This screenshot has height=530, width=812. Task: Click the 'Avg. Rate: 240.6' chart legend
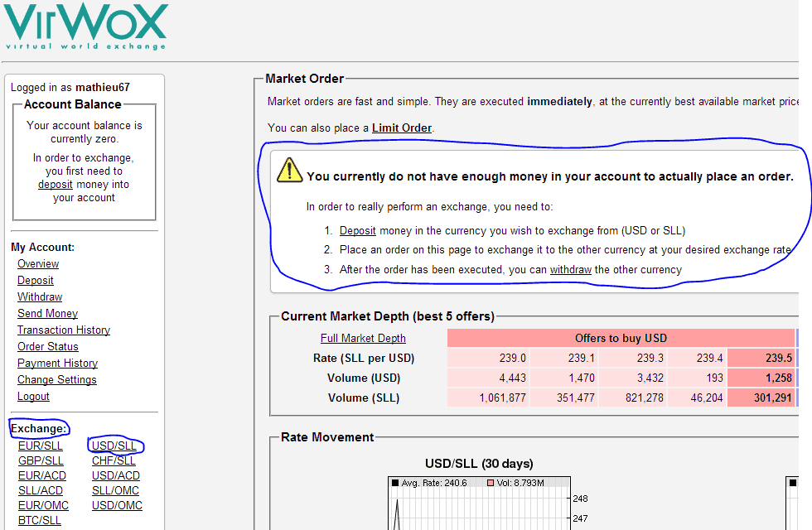click(x=429, y=483)
